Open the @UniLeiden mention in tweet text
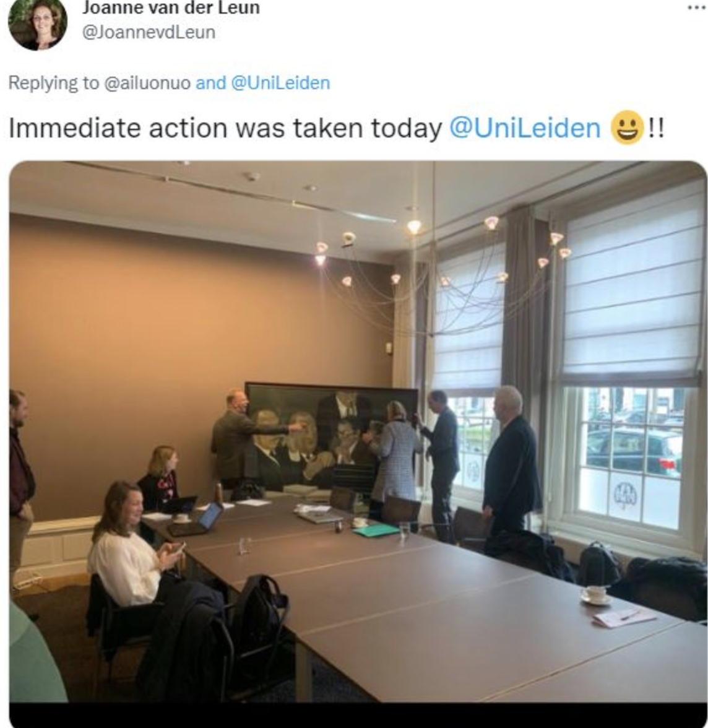 (525, 128)
